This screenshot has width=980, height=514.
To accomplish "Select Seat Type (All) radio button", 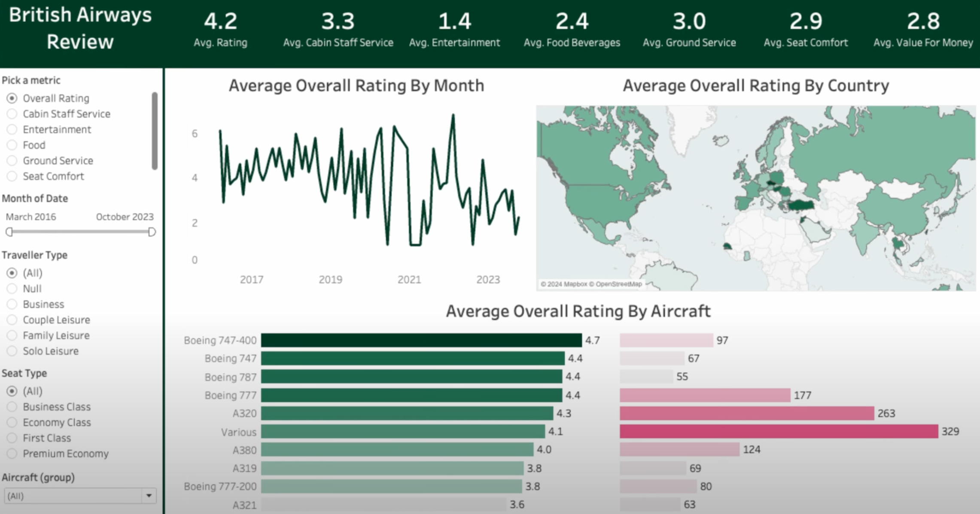I will click(x=12, y=391).
